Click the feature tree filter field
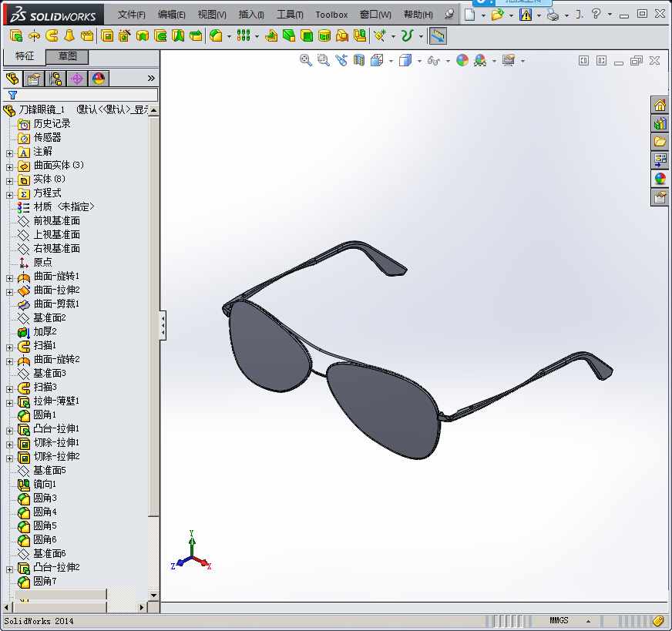 (x=81, y=95)
